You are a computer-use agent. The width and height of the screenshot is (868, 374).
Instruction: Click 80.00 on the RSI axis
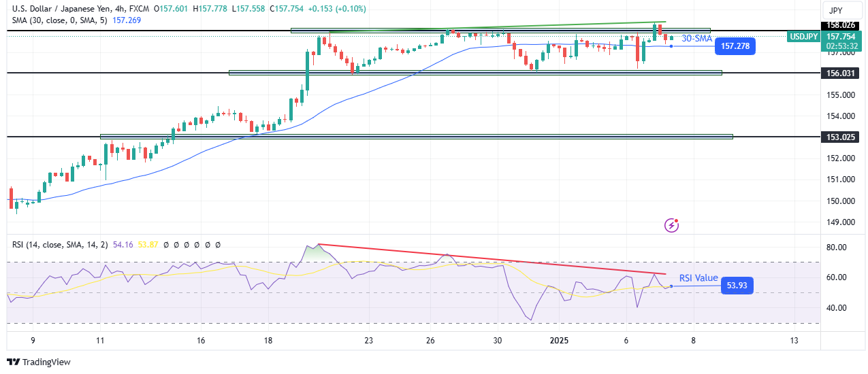[x=835, y=247]
